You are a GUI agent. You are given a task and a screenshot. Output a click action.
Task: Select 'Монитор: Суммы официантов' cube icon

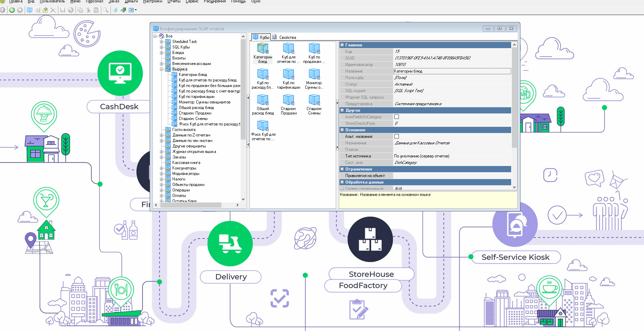point(314,79)
